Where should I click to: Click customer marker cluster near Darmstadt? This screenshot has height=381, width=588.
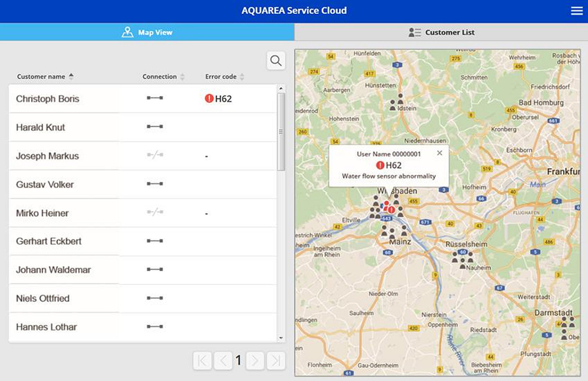tap(568, 327)
